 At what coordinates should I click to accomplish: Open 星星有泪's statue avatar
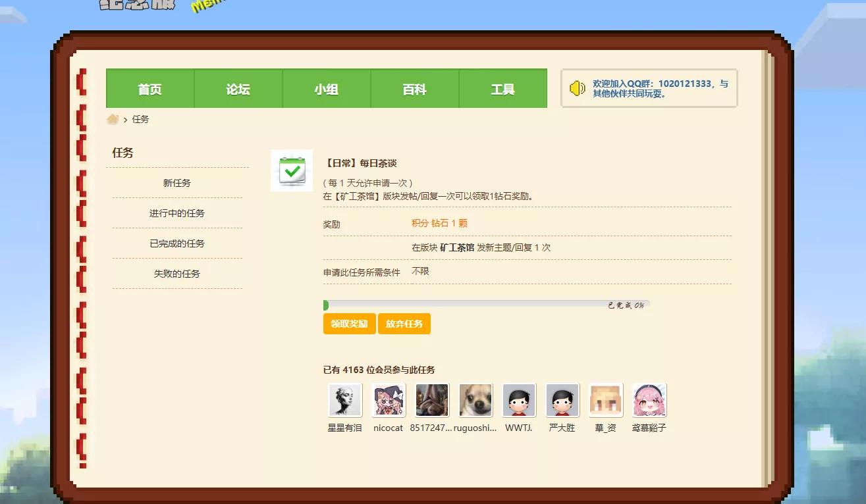coord(345,400)
